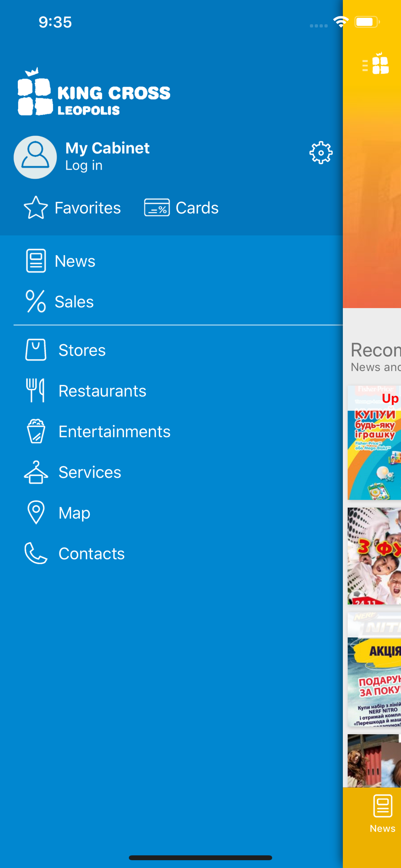Screen dimensions: 401x868
Task: Tap the profile avatar icon
Action: (35, 157)
